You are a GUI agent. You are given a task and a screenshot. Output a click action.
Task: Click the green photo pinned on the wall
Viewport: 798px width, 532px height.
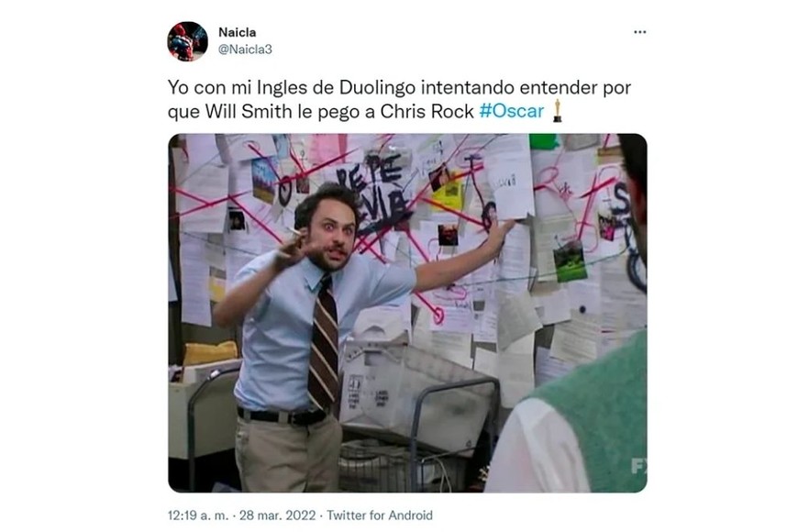tap(570, 260)
